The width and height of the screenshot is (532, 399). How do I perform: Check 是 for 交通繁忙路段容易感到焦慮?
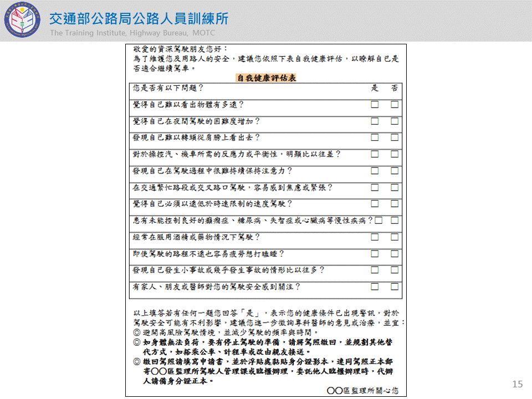[375, 187]
